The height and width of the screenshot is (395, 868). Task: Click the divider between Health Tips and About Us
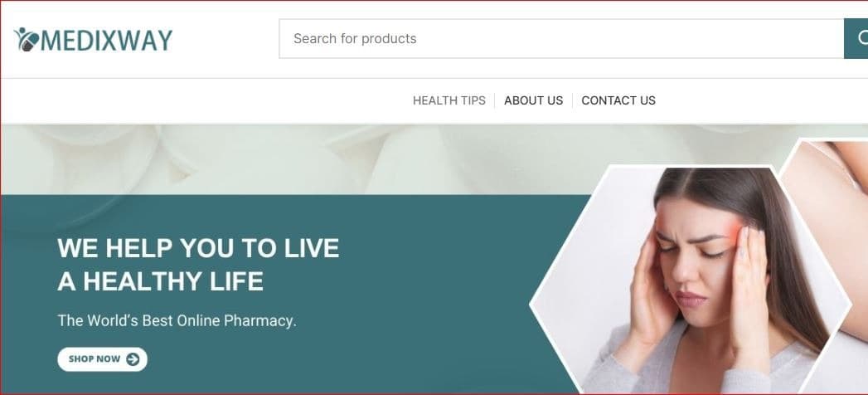tap(494, 100)
